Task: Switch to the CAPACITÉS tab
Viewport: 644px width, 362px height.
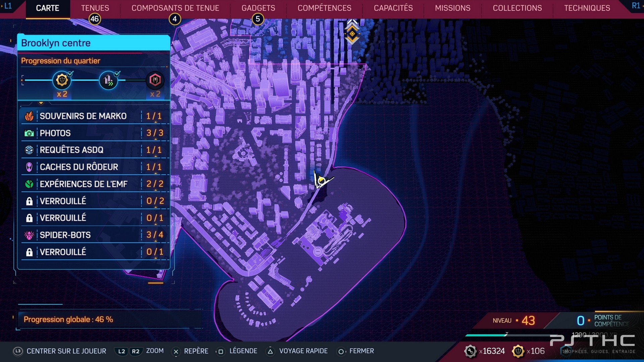Action: tap(393, 8)
